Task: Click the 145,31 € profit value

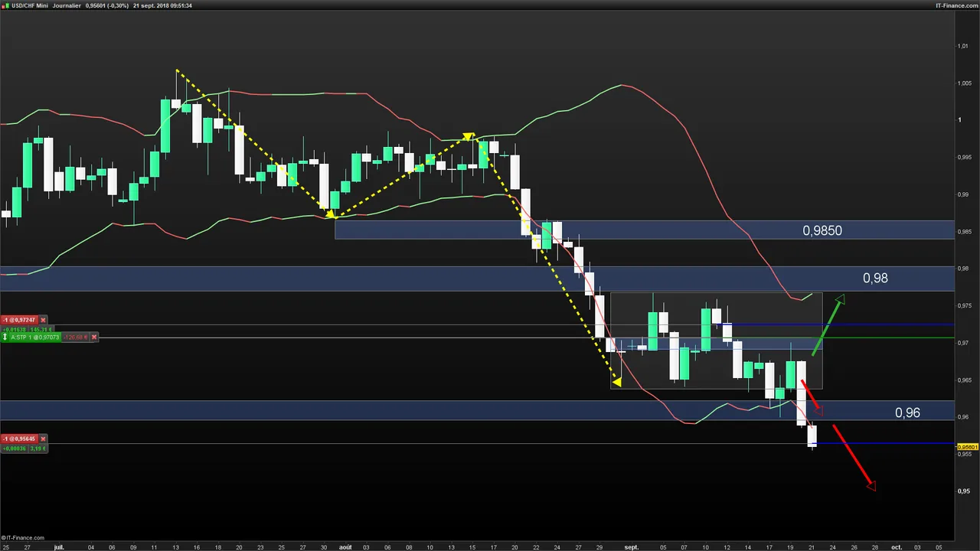Action: pos(41,330)
